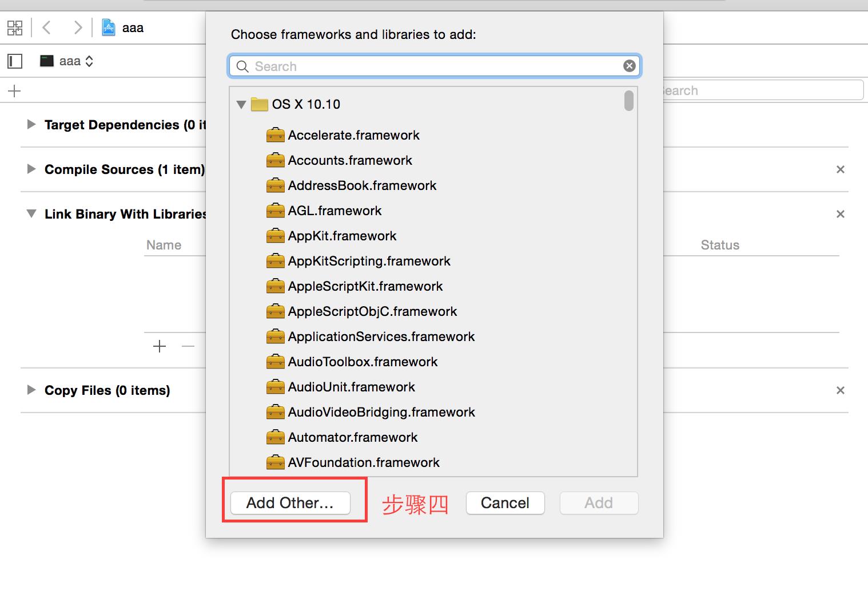This screenshot has height=610, width=868.
Task: Expand Compile Sources section
Action: point(31,169)
